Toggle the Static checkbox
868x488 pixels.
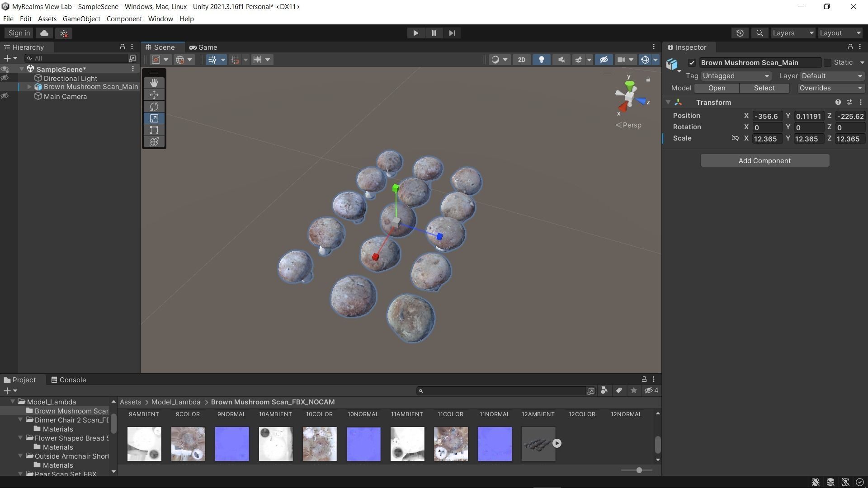click(827, 63)
